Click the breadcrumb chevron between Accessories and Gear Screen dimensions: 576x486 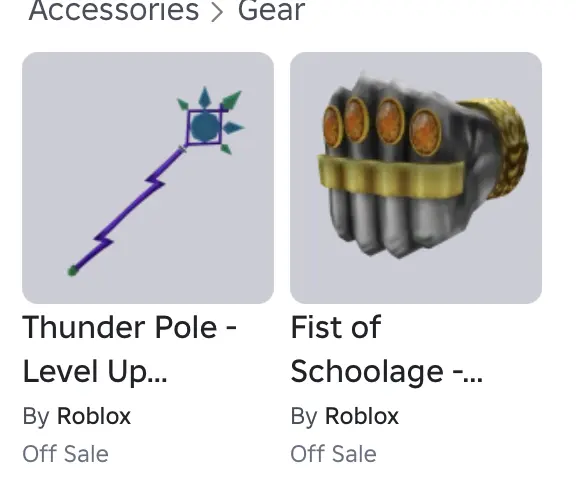(217, 12)
